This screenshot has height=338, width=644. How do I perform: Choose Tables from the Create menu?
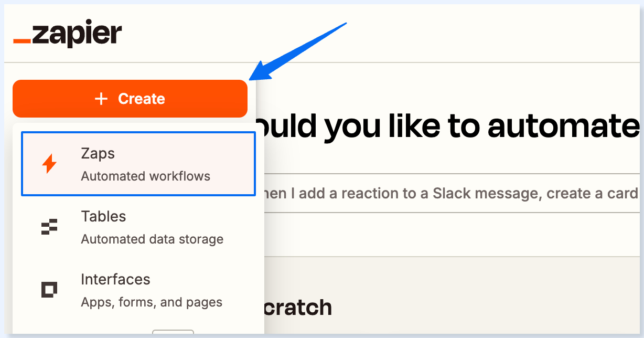[x=138, y=227]
